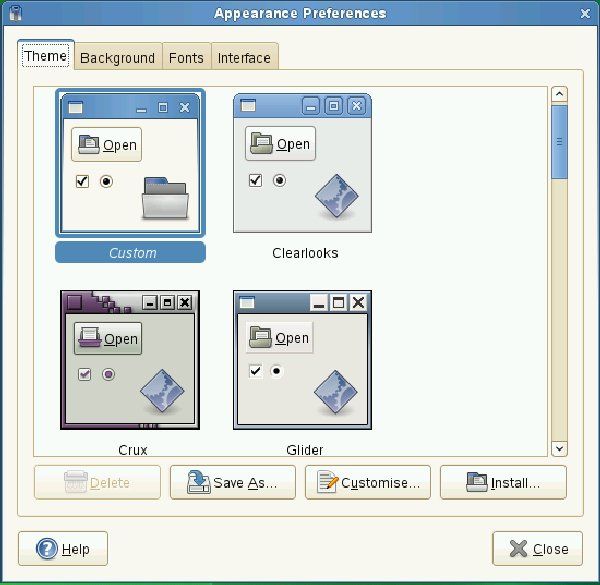Image resolution: width=600 pixels, height=585 pixels.
Task: Open the Interface tab
Action: tap(245, 56)
